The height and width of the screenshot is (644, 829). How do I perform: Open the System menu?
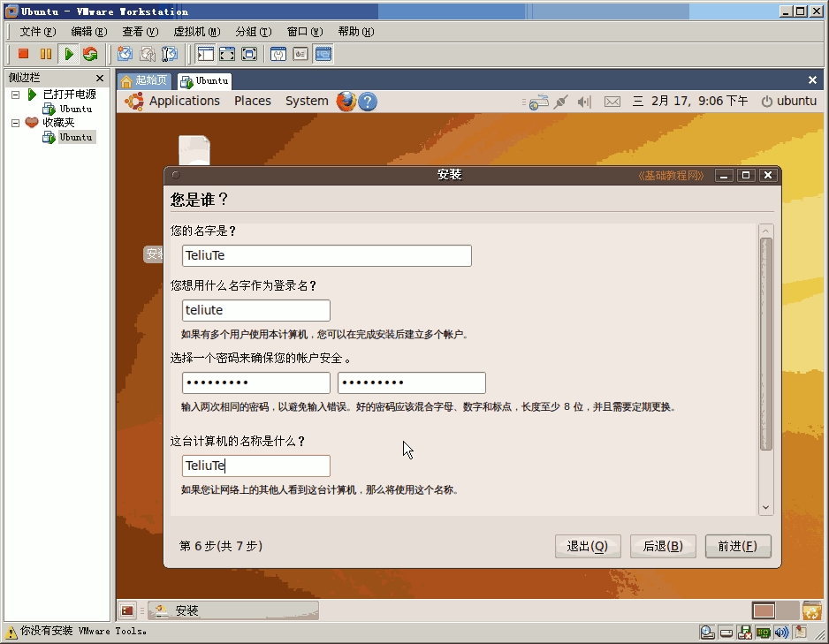coord(307,101)
